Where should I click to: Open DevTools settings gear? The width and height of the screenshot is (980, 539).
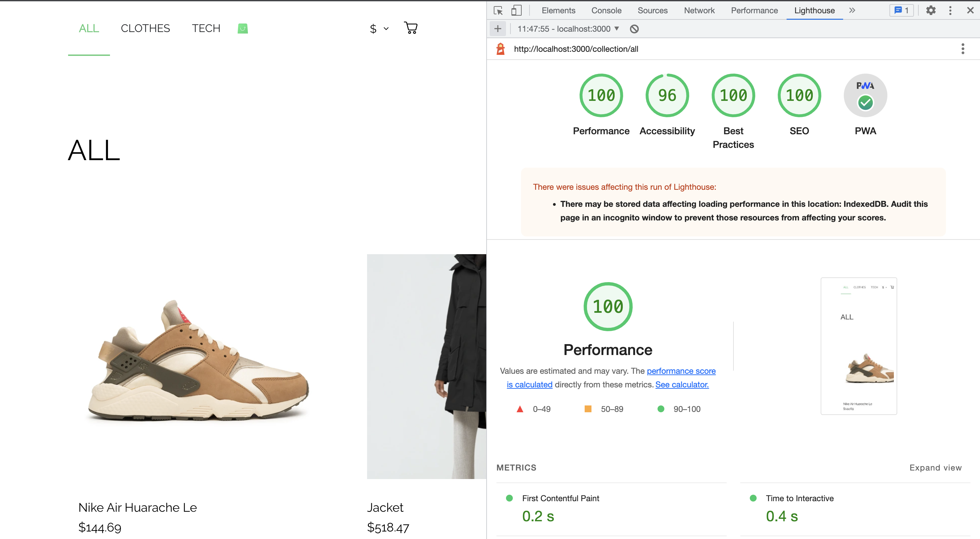931,10
